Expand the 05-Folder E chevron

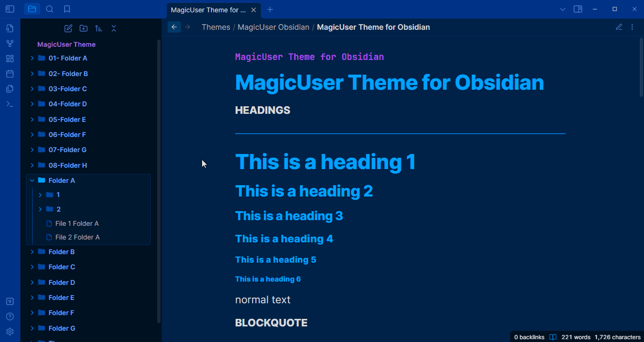click(x=32, y=120)
